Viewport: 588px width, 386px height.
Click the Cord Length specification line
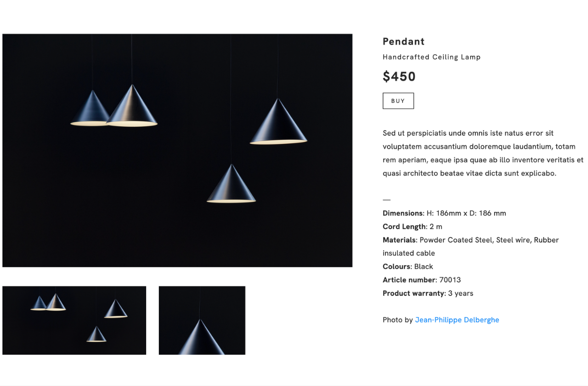[x=412, y=227]
